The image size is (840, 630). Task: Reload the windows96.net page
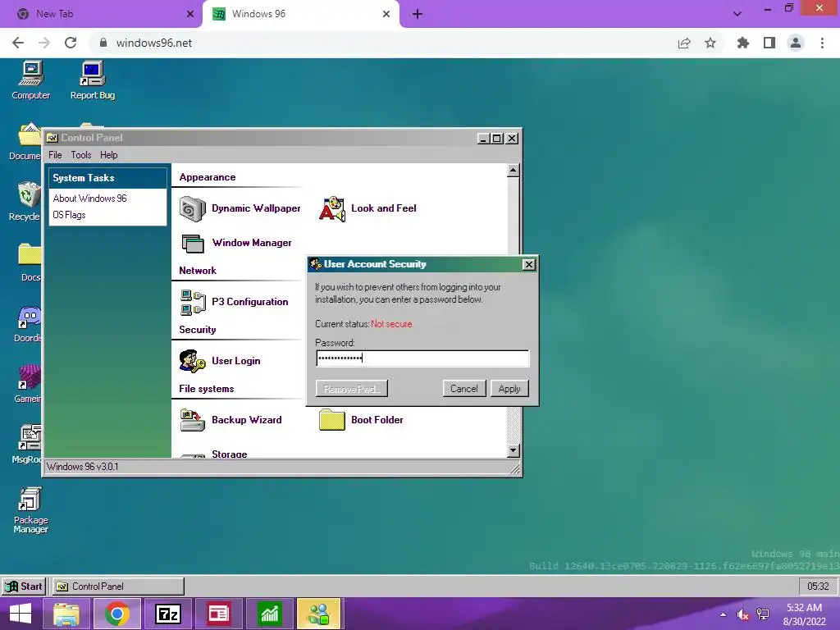71,43
